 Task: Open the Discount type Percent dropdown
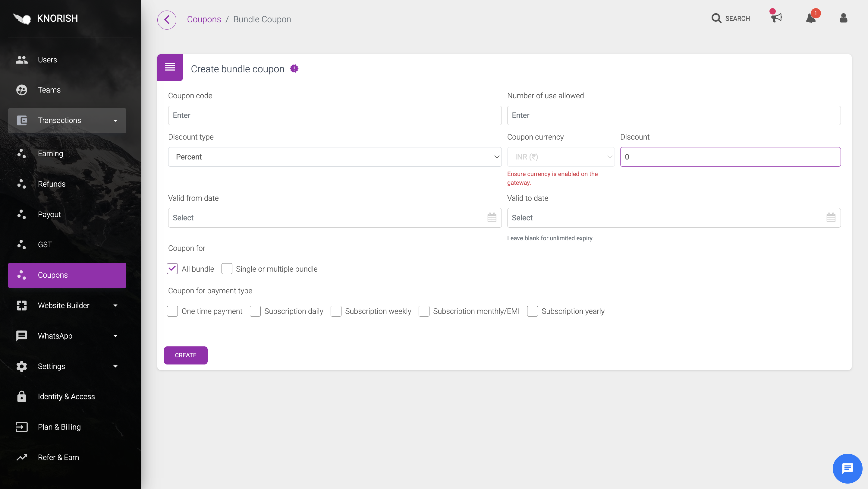click(x=335, y=157)
